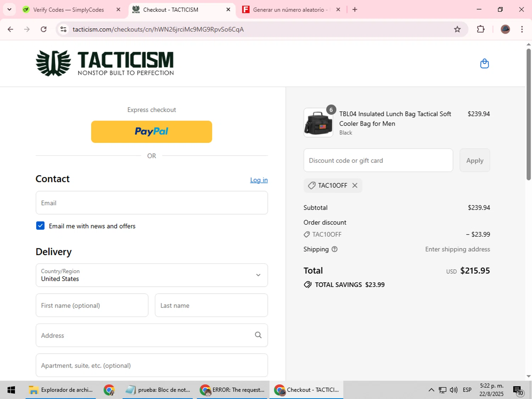This screenshot has width=532, height=399.
Task: Show hidden system tray icons
Action: [431, 390]
